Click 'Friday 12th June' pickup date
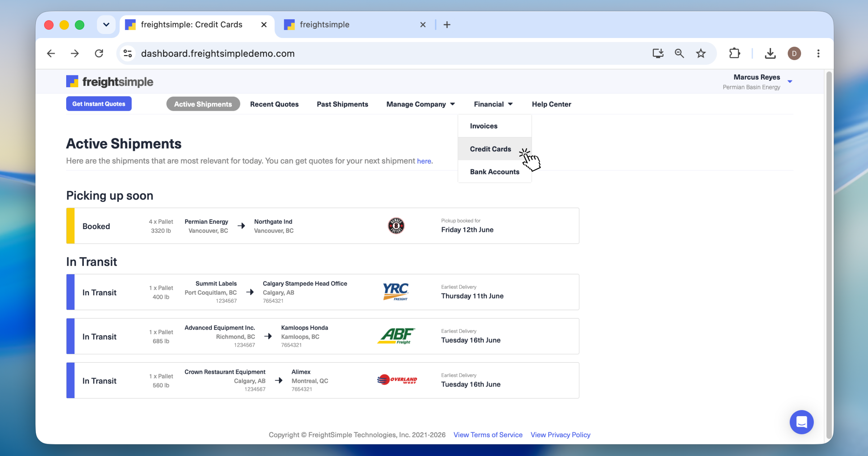The height and width of the screenshot is (456, 868). click(467, 230)
